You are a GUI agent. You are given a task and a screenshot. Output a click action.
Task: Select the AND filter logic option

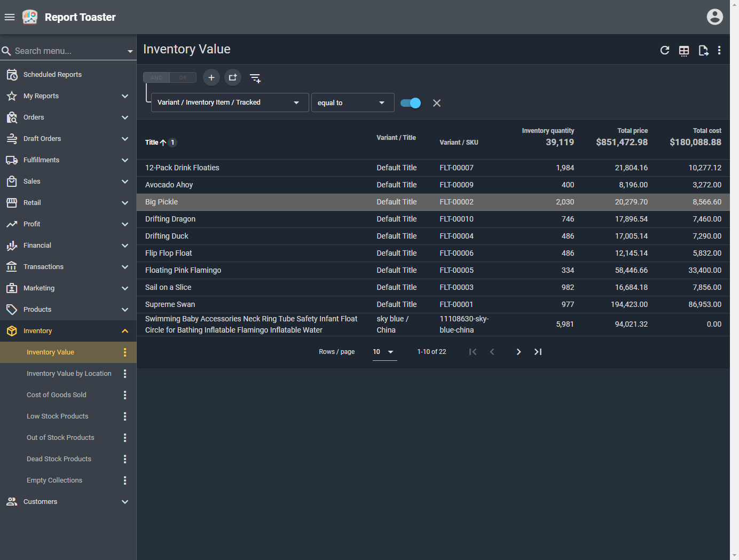point(156,78)
